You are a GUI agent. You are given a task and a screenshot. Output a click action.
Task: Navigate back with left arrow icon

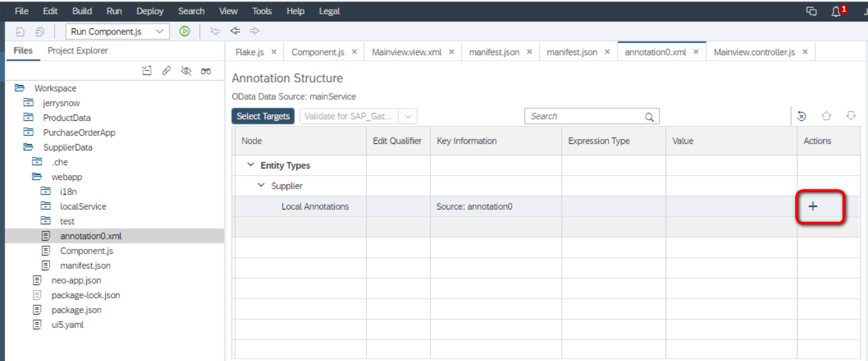click(235, 31)
